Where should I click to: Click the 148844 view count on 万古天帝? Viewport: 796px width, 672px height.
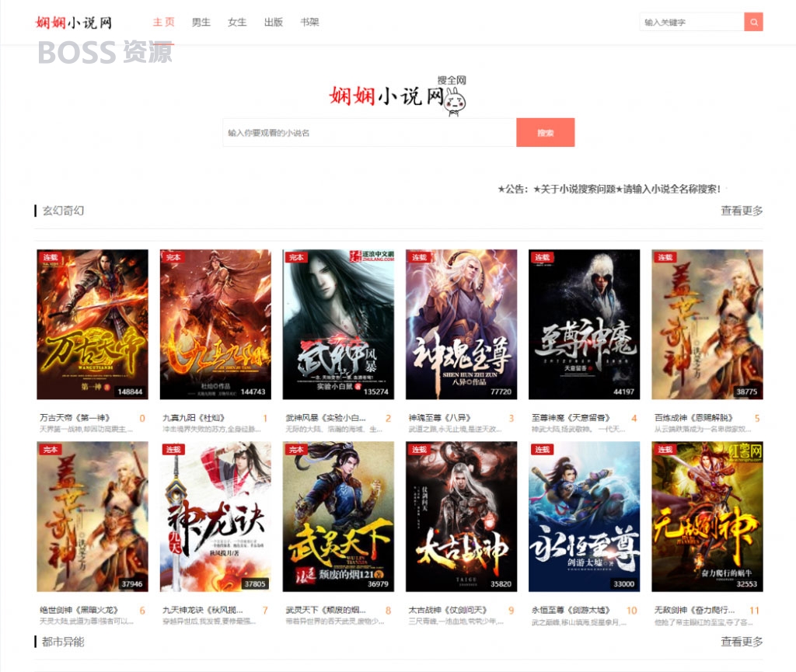130,392
